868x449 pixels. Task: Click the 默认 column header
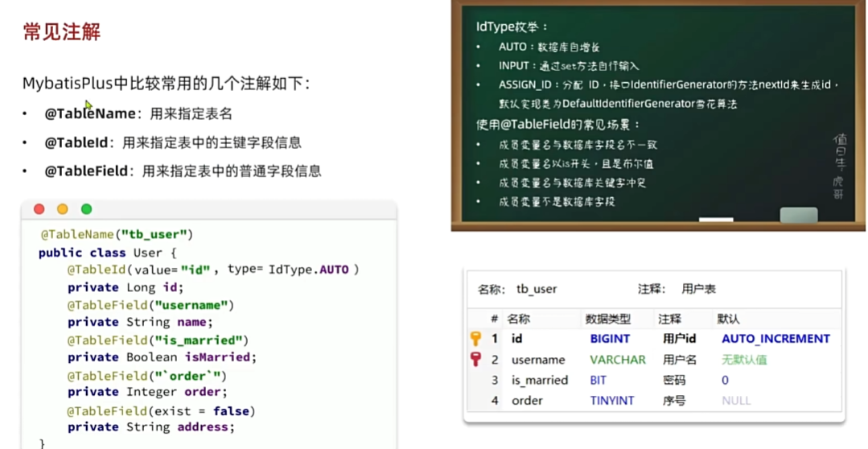tap(729, 319)
